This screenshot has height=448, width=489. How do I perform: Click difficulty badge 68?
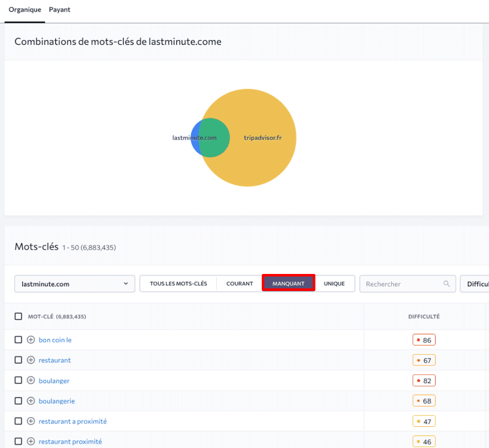[424, 401]
